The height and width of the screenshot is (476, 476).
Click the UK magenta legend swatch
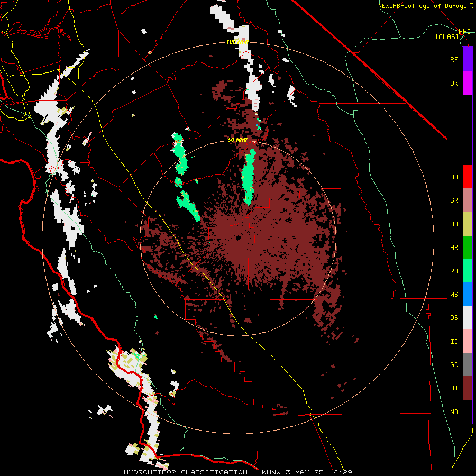click(467, 83)
